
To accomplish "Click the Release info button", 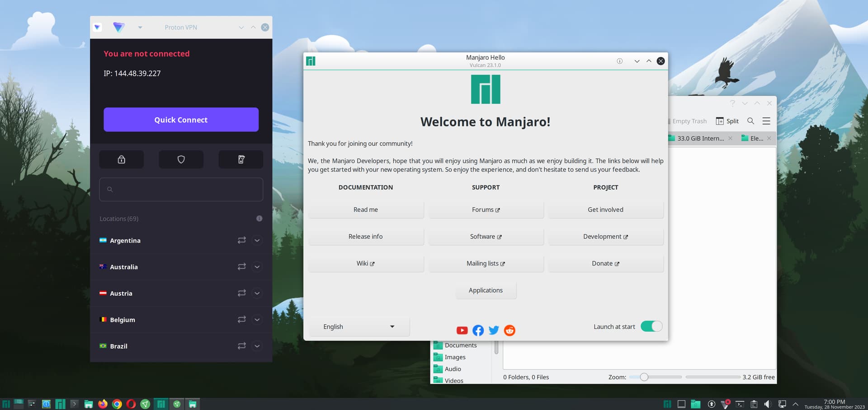I will pos(365,237).
